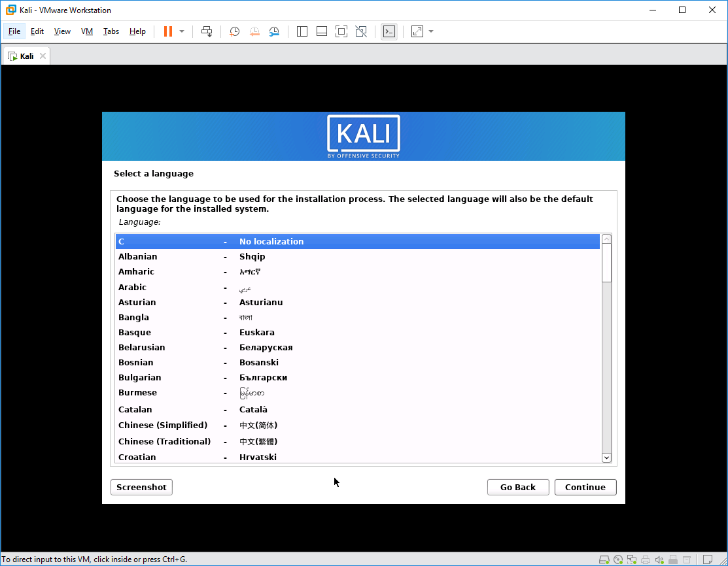Select Albanian language row
The image size is (728, 566).
(x=358, y=257)
